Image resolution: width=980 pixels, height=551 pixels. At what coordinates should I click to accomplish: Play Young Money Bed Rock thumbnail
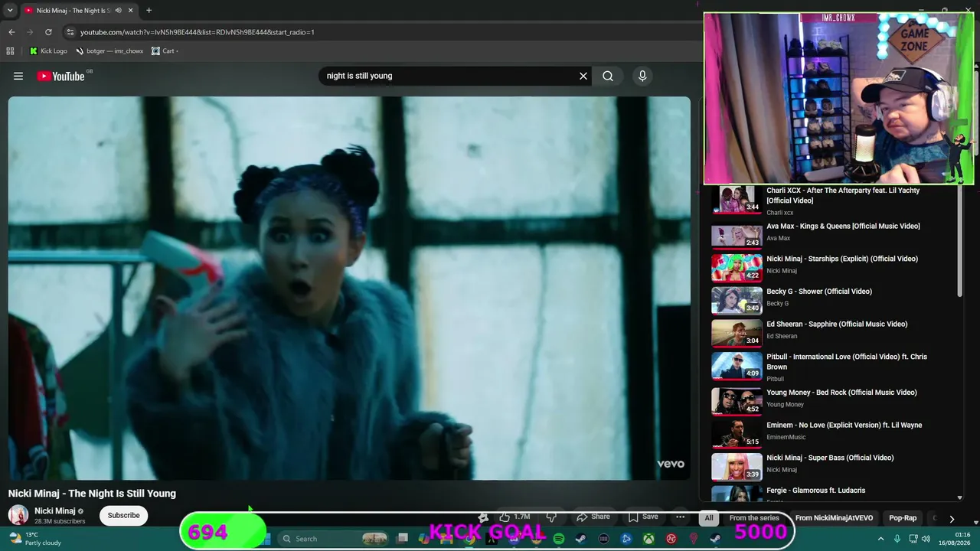[x=737, y=400]
